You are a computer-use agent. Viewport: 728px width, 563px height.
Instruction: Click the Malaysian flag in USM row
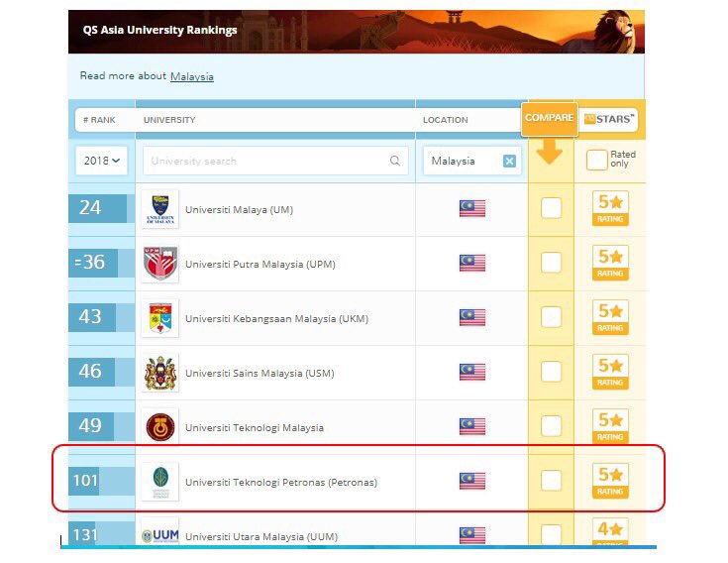click(472, 372)
